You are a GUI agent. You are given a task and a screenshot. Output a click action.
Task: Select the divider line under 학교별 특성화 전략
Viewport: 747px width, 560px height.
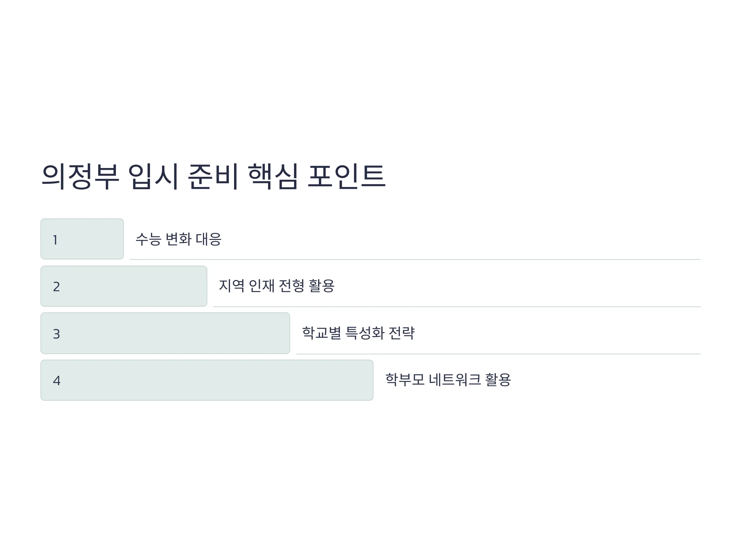pyautogui.click(x=498, y=354)
